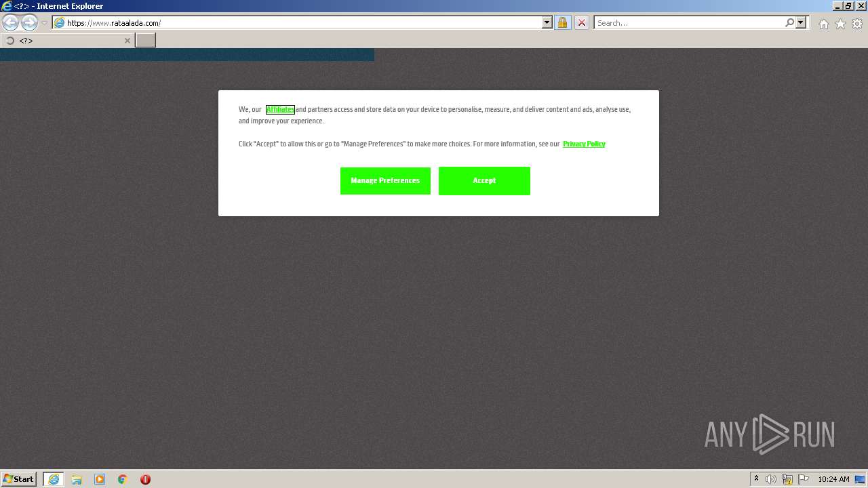
Task: Accept the cookie consent
Action: [484, 181]
